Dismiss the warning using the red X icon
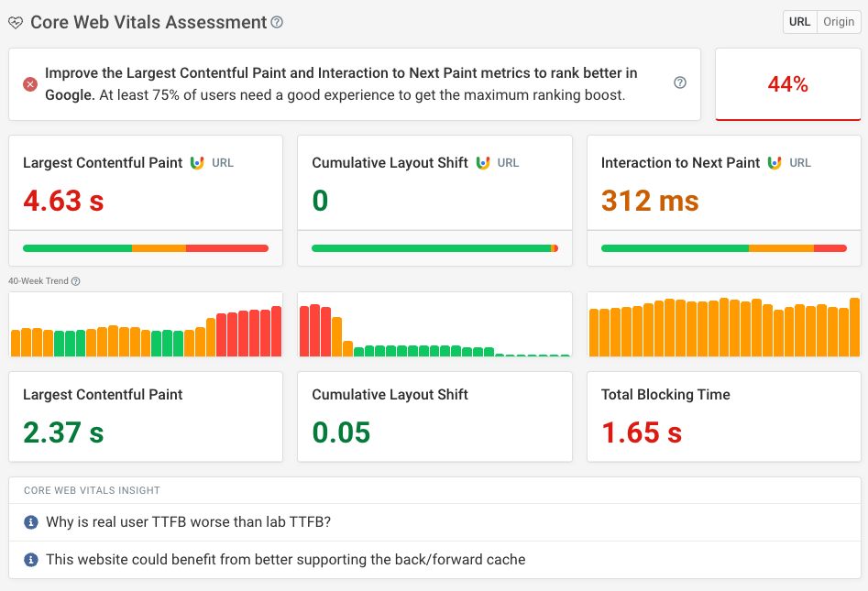868x591 pixels. (x=28, y=82)
